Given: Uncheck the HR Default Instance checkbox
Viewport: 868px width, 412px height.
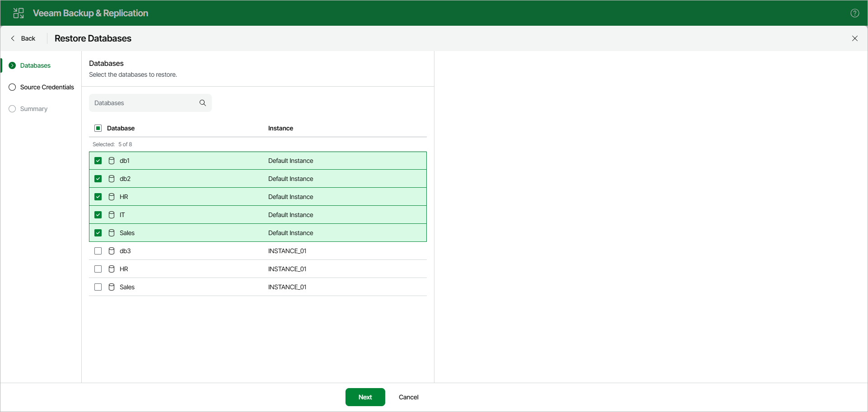Looking at the screenshot, I should pos(98,197).
